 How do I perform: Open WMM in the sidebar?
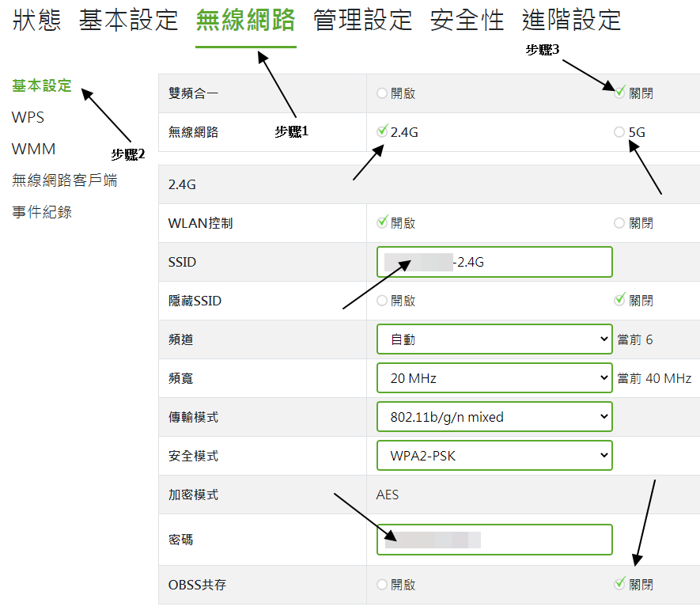click(33, 150)
